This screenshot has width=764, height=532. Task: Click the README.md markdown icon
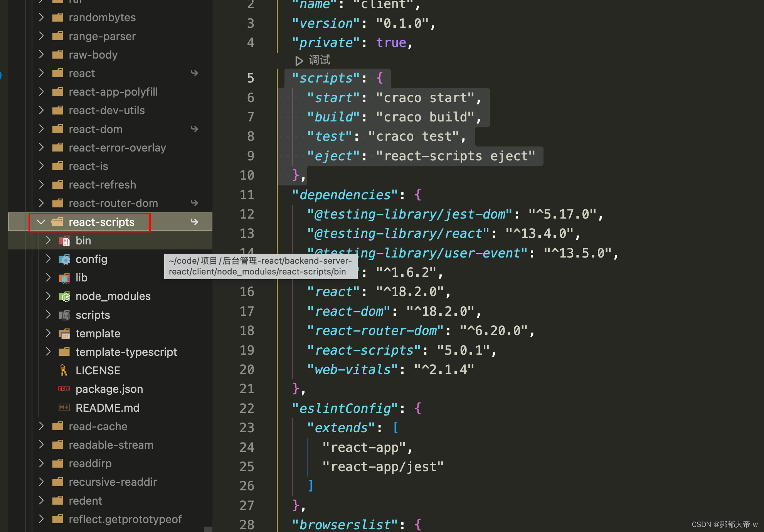(64, 407)
